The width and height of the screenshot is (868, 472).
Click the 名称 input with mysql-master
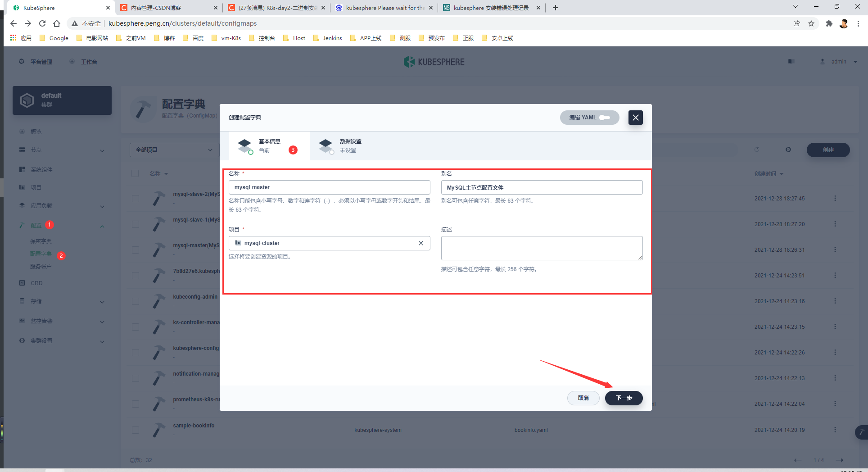tap(329, 187)
